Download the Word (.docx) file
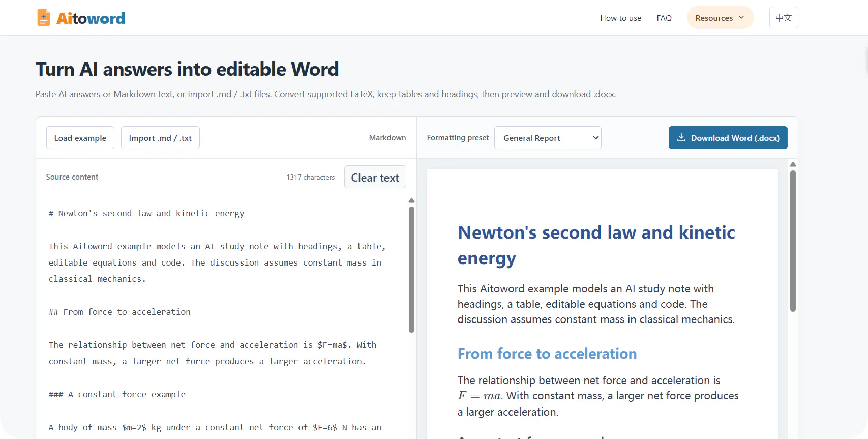868x439 pixels. point(728,138)
